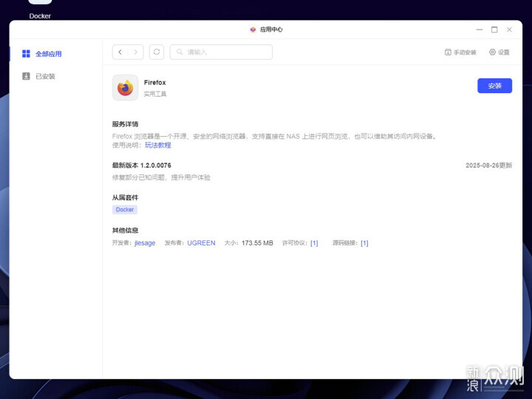
Task: Click the Firefox app icon
Action: 125,87
